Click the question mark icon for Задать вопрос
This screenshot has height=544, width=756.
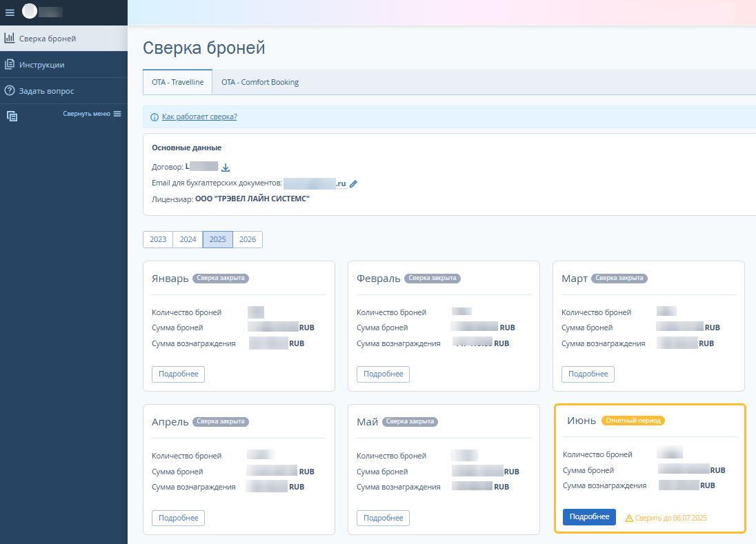tap(10, 91)
